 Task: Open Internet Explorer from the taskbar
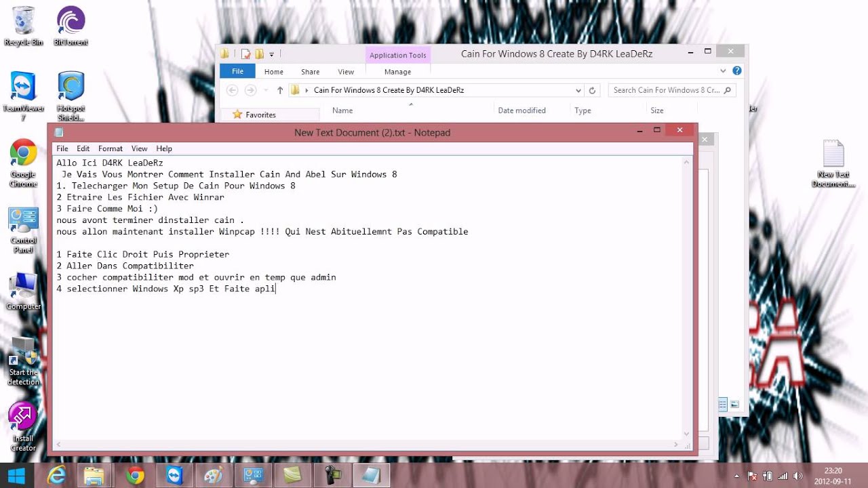(56, 475)
